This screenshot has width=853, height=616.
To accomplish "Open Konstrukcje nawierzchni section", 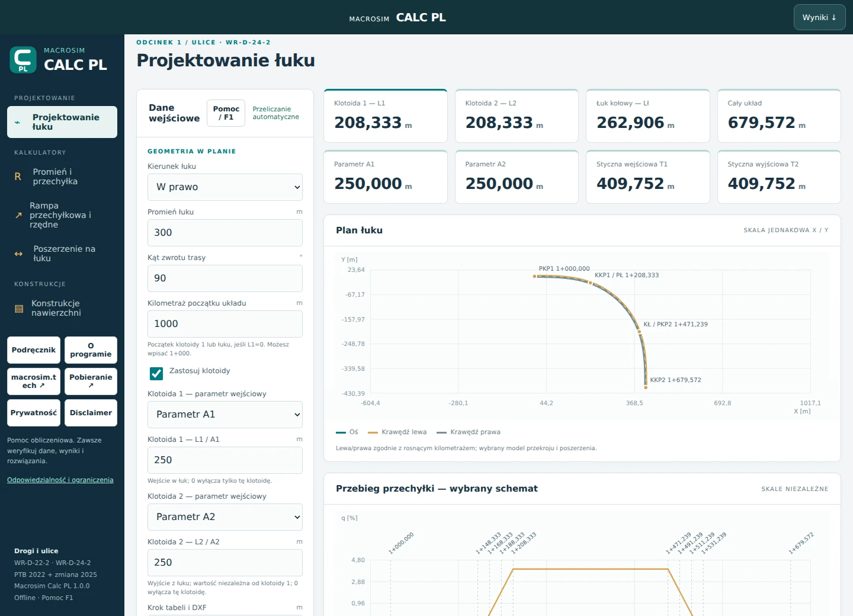I will coord(62,308).
